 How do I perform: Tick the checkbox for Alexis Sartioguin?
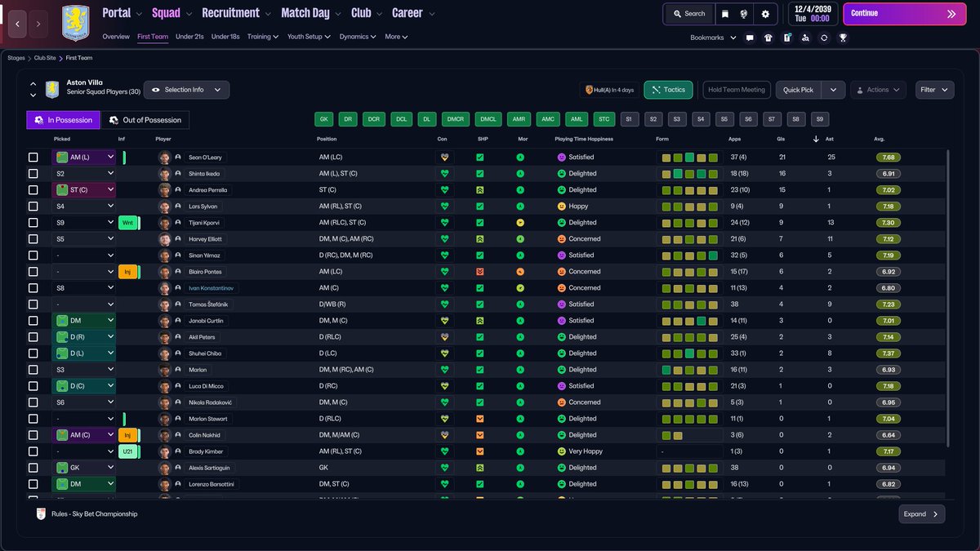coord(33,468)
